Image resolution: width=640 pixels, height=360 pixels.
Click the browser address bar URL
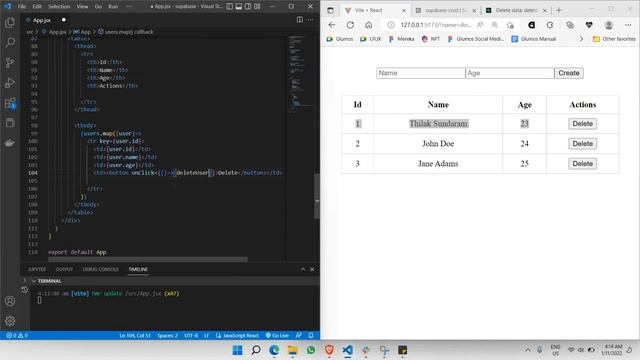tap(436, 25)
